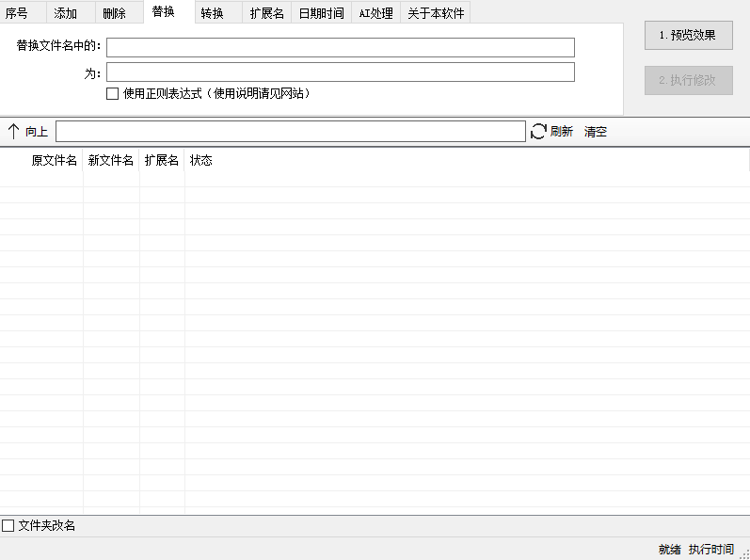This screenshot has height=560, width=750.
Task: Click the 向上 text label
Action: (37, 132)
